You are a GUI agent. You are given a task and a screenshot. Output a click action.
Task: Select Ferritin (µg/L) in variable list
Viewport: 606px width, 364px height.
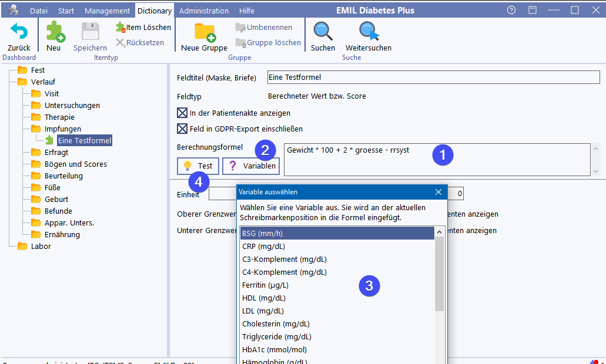click(265, 285)
